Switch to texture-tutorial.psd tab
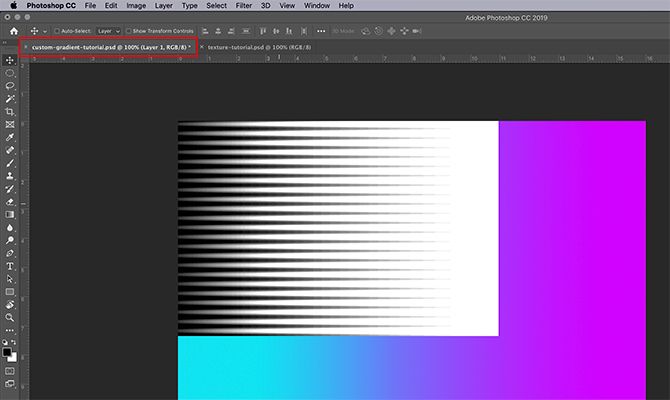The height and width of the screenshot is (400, 670). 259,47
